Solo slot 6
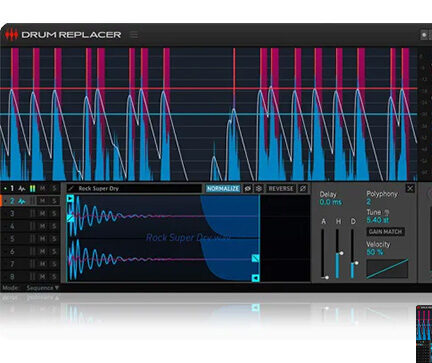The image size is (432, 363). tap(54, 252)
